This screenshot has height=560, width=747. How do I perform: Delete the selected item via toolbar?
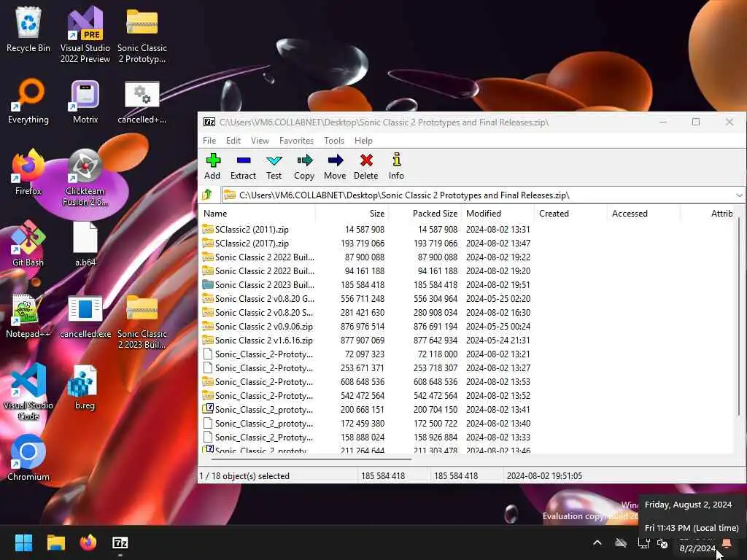click(x=366, y=166)
